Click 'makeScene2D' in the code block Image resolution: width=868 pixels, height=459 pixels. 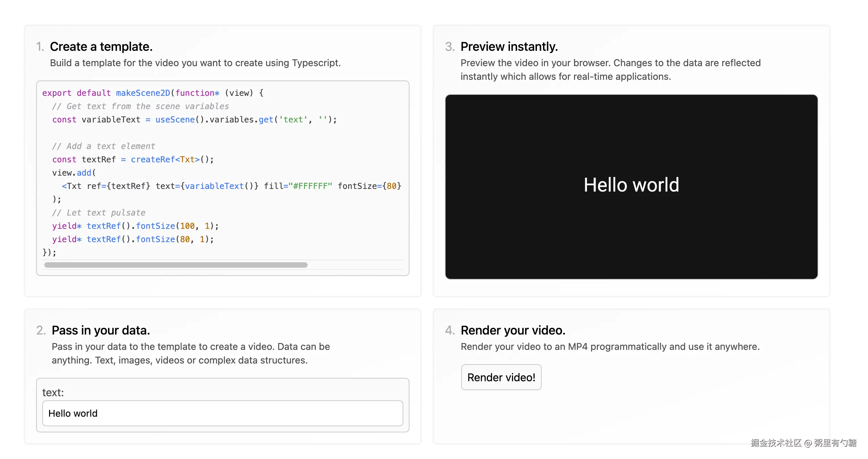point(143,93)
